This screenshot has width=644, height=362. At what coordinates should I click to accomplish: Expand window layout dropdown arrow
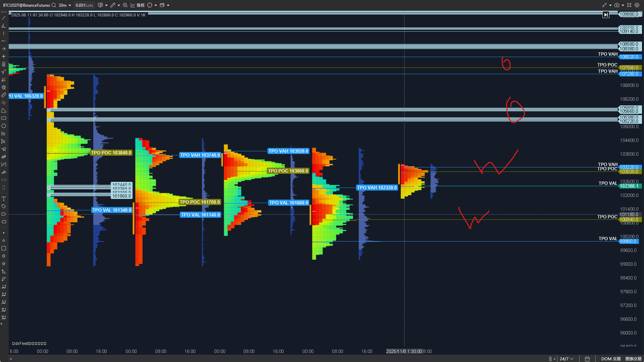pos(168,5)
